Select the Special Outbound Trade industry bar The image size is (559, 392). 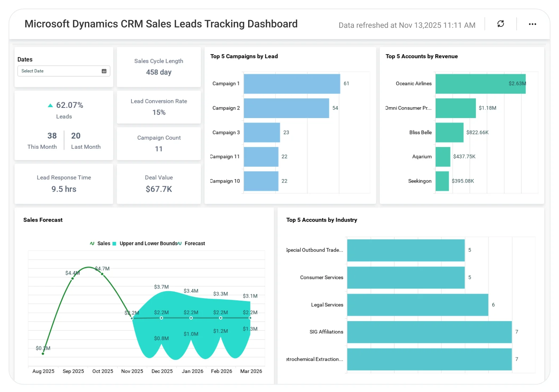pos(406,250)
